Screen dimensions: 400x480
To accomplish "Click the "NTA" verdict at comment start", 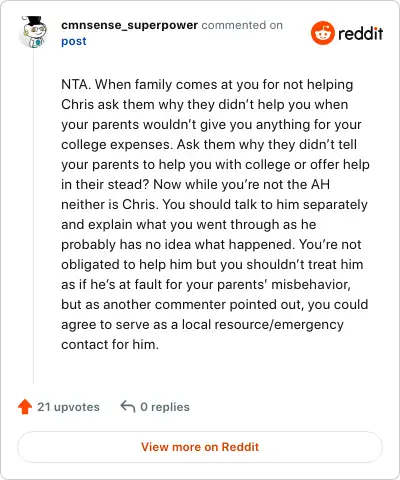I will (76, 85).
